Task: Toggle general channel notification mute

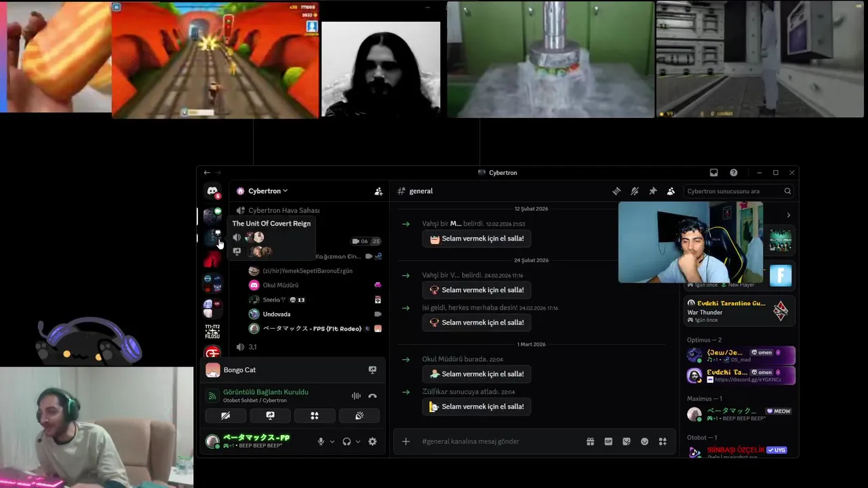Action: [634, 191]
